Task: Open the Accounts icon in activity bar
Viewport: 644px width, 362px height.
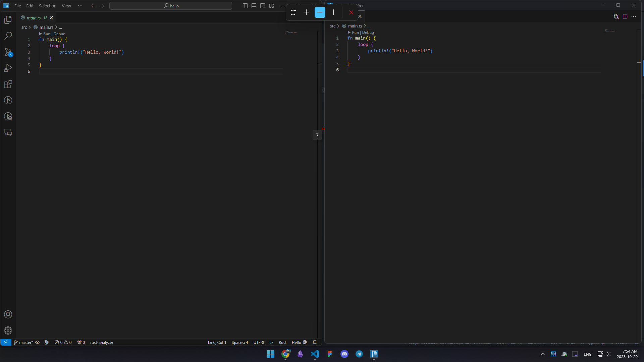Action: pos(8,314)
